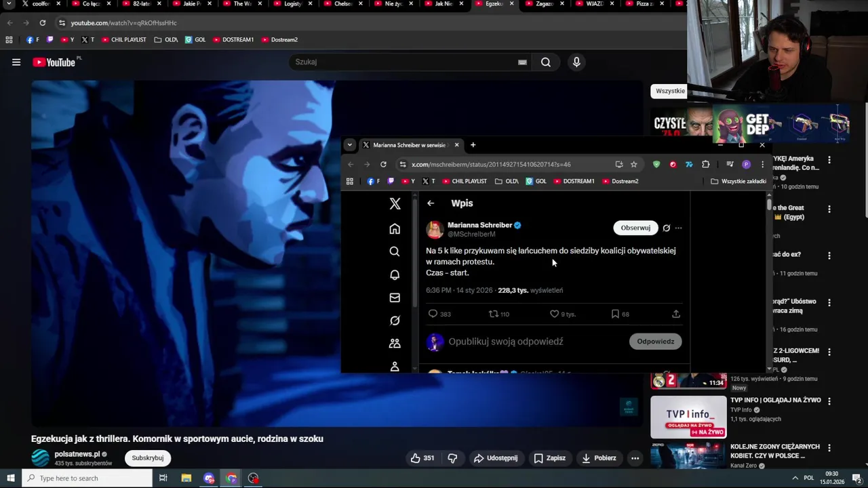Open the TVP INFO live stream thumbnail
The width and height of the screenshot is (868, 488).
[688, 417]
